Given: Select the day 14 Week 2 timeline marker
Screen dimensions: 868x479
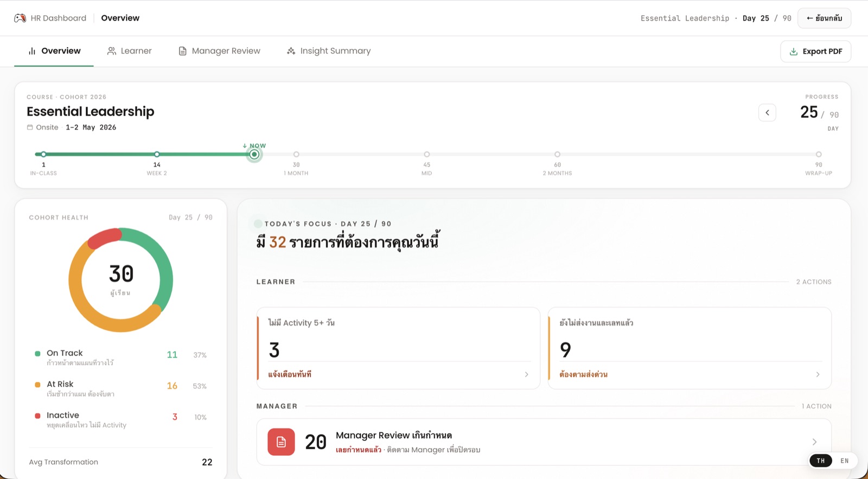Looking at the screenshot, I should [x=157, y=155].
